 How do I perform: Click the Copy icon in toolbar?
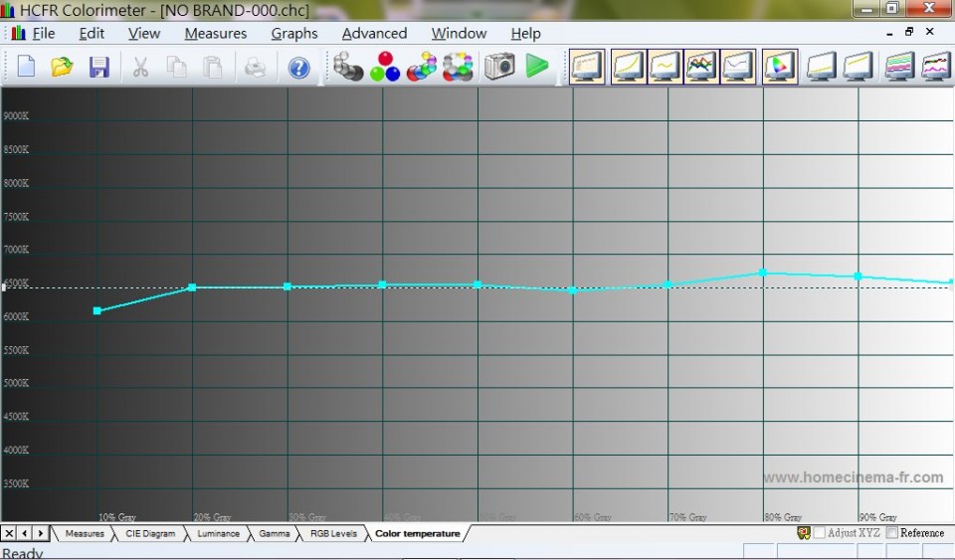coord(177,67)
